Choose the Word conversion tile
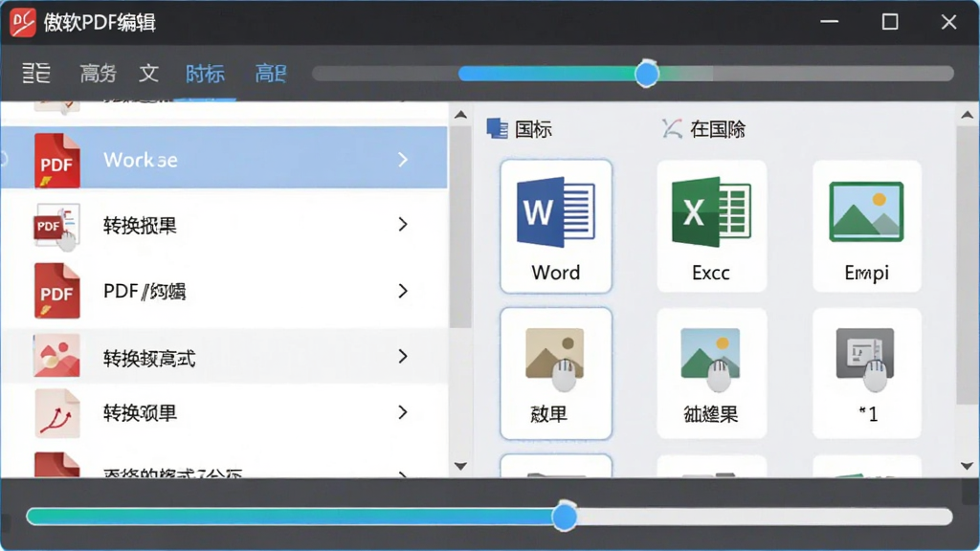 pyautogui.click(x=556, y=226)
